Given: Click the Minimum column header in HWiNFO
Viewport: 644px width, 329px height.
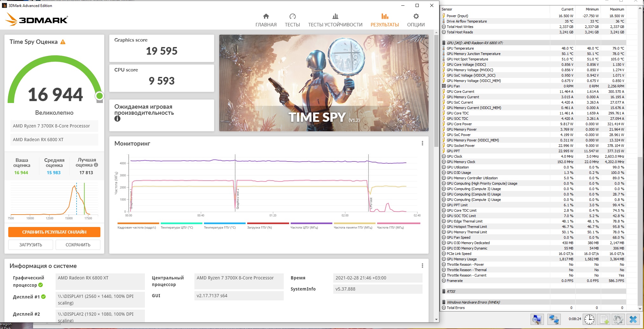Looking at the screenshot, I should tap(592, 9).
